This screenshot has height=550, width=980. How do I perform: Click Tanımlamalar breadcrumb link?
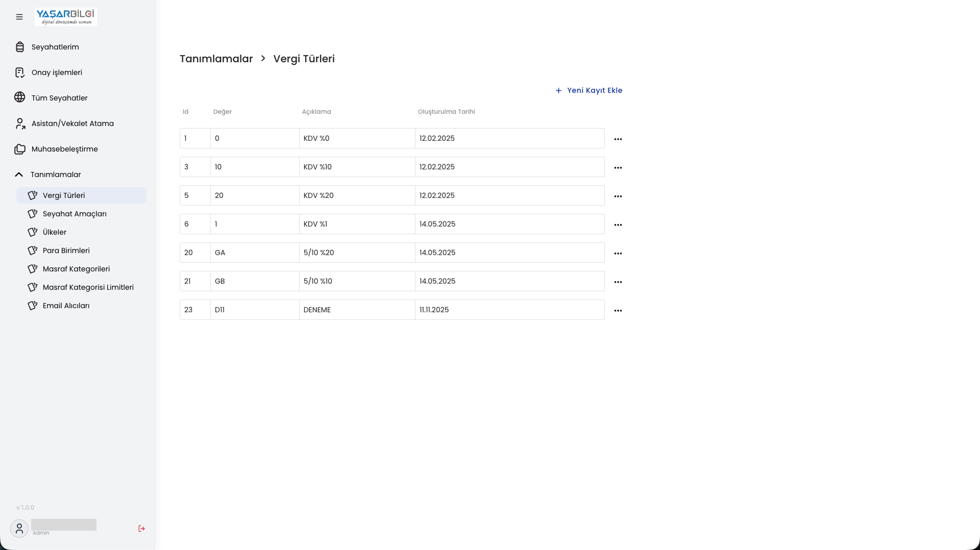pos(216,59)
